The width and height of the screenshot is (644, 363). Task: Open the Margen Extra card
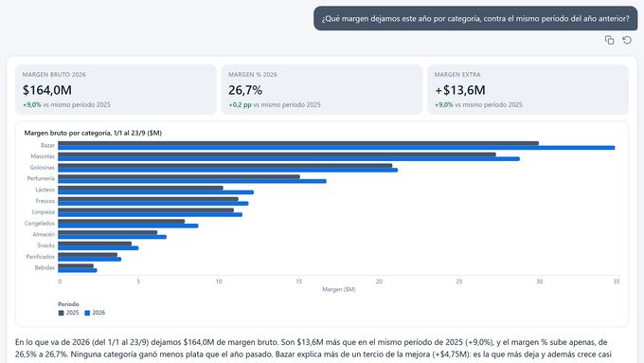pos(528,90)
